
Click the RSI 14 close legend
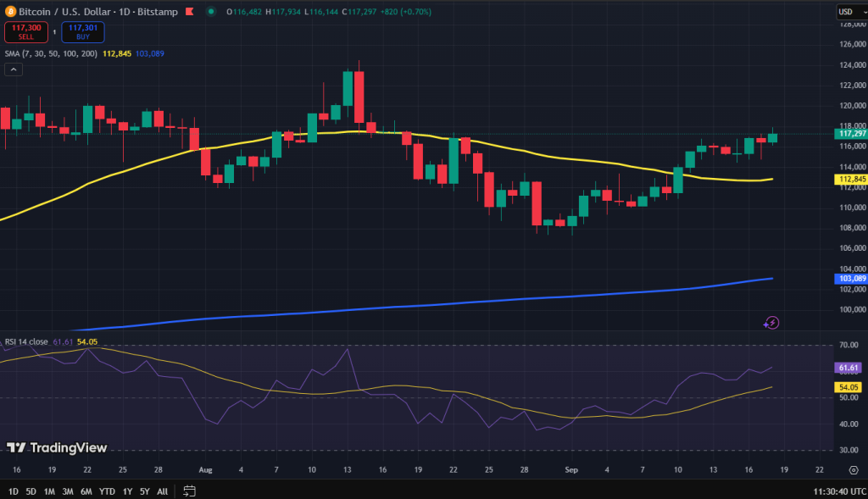coord(26,342)
